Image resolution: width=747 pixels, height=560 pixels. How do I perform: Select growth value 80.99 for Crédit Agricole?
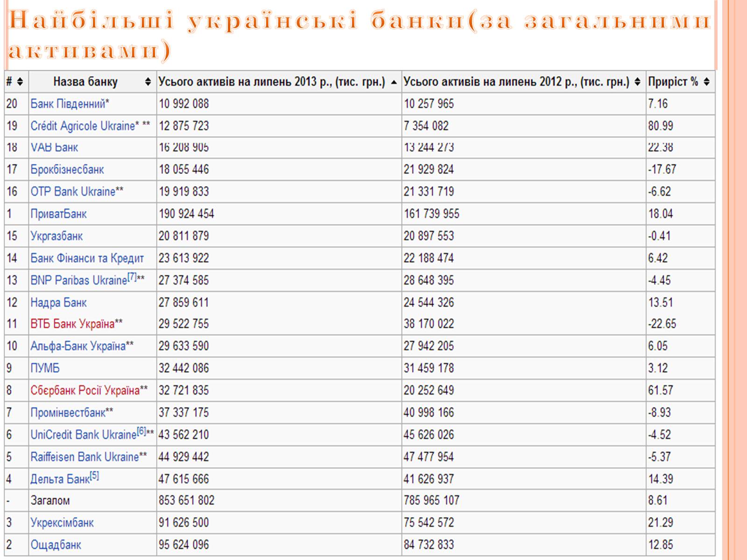pos(661,126)
